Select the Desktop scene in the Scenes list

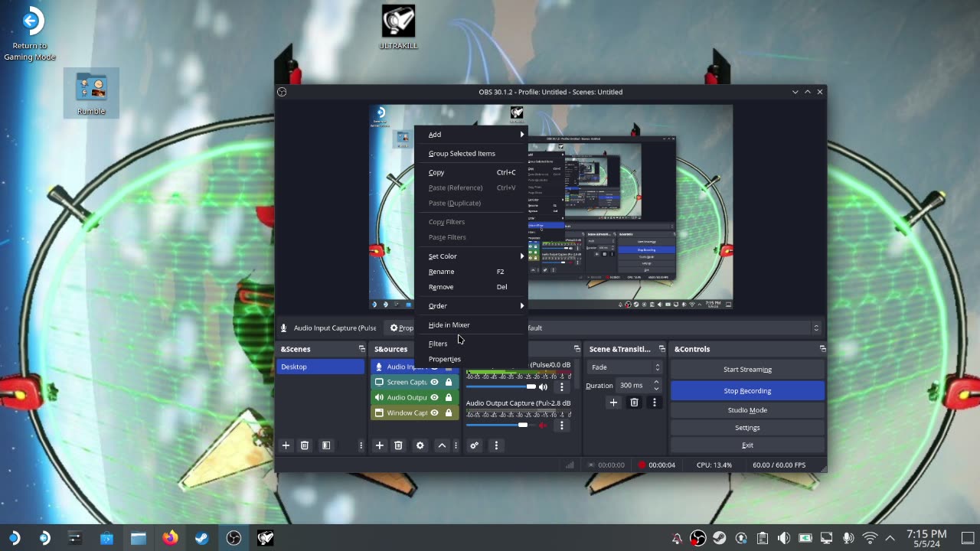320,367
